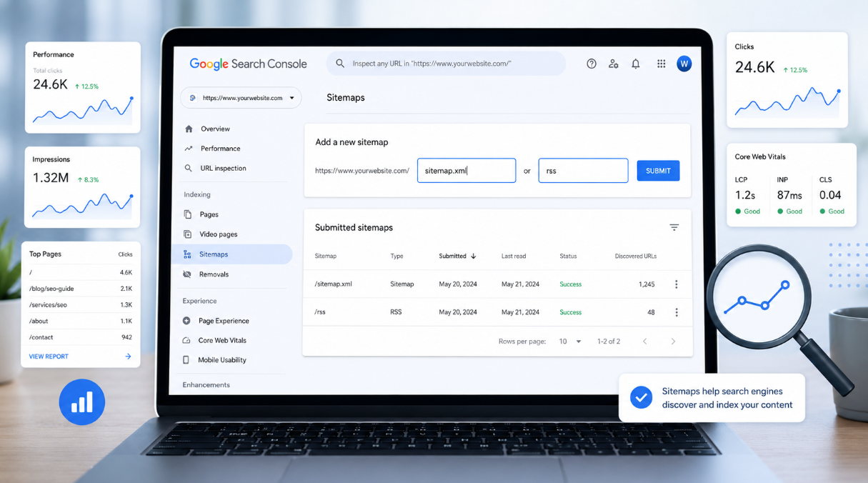Click the SUBMIT button
The width and height of the screenshot is (868, 483).
tap(658, 171)
